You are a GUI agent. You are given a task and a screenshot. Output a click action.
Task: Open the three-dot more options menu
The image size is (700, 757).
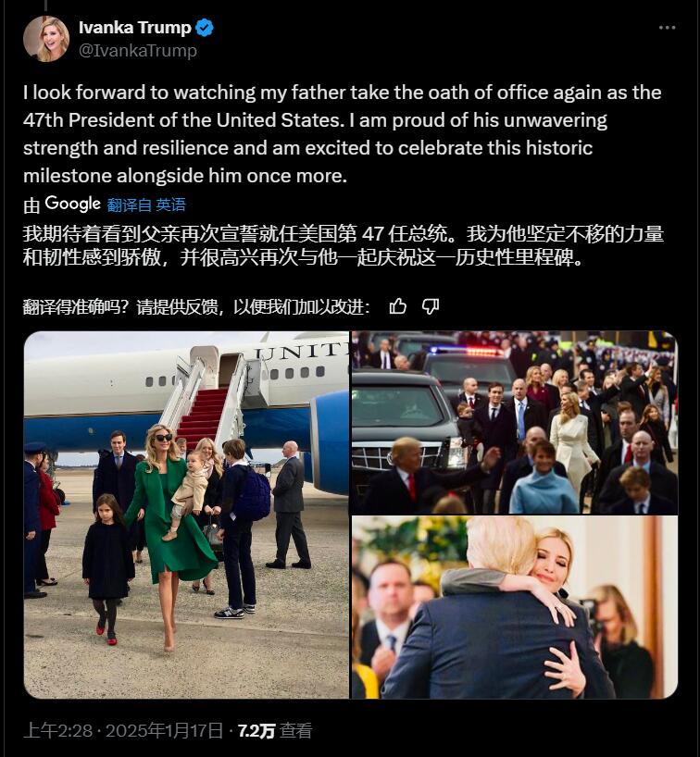668,28
